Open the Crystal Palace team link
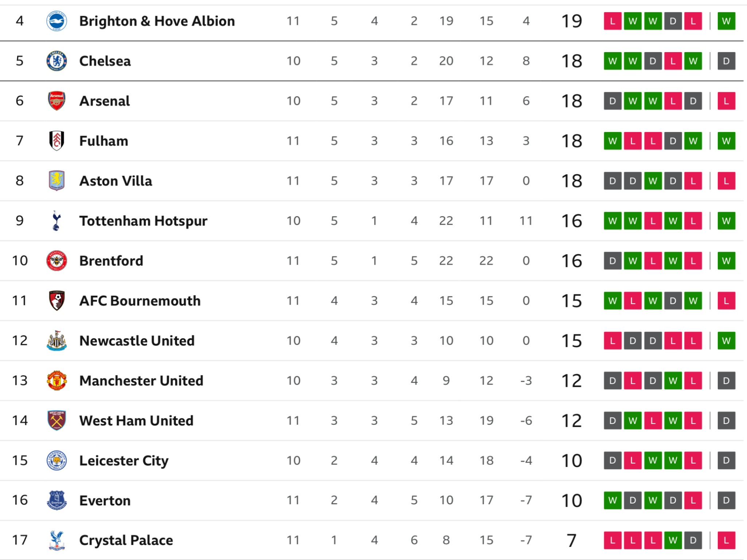The height and width of the screenshot is (560, 747). (x=126, y=540)
